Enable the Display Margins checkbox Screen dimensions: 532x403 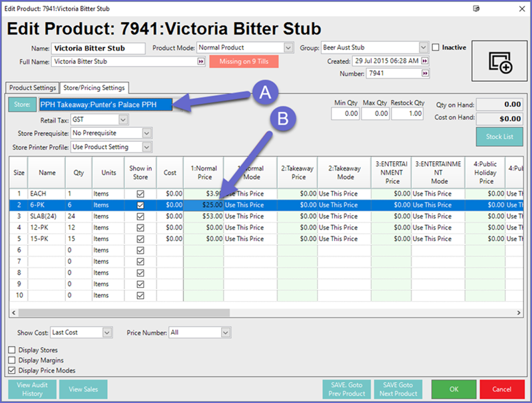(12, 360)
